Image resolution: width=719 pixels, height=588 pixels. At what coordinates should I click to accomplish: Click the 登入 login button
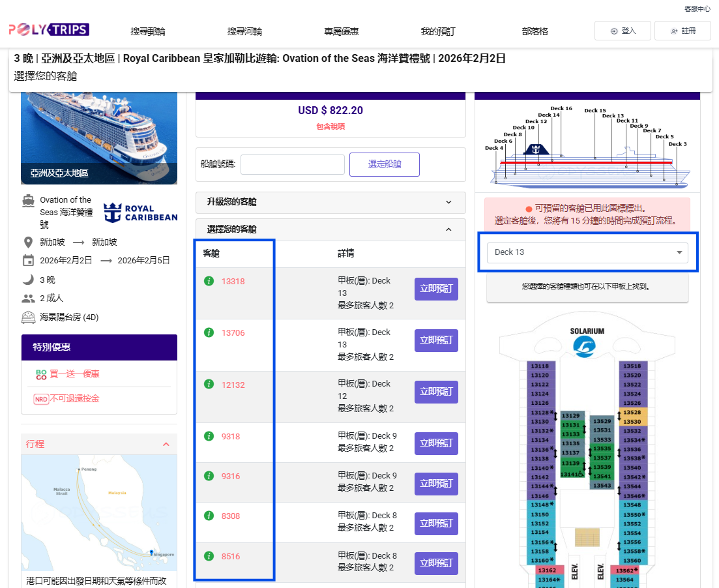click(623, 31)
